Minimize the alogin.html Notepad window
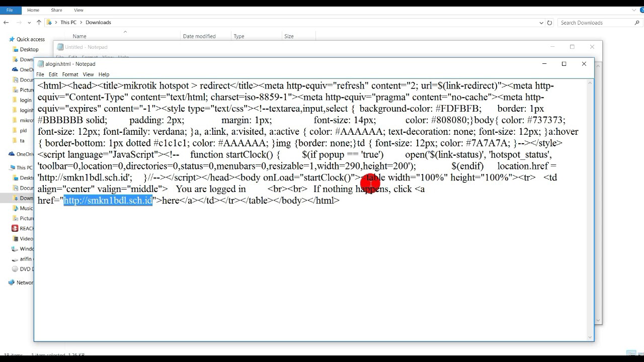The height and width of the screenshot is (362, 644). [x=544, y=64]
